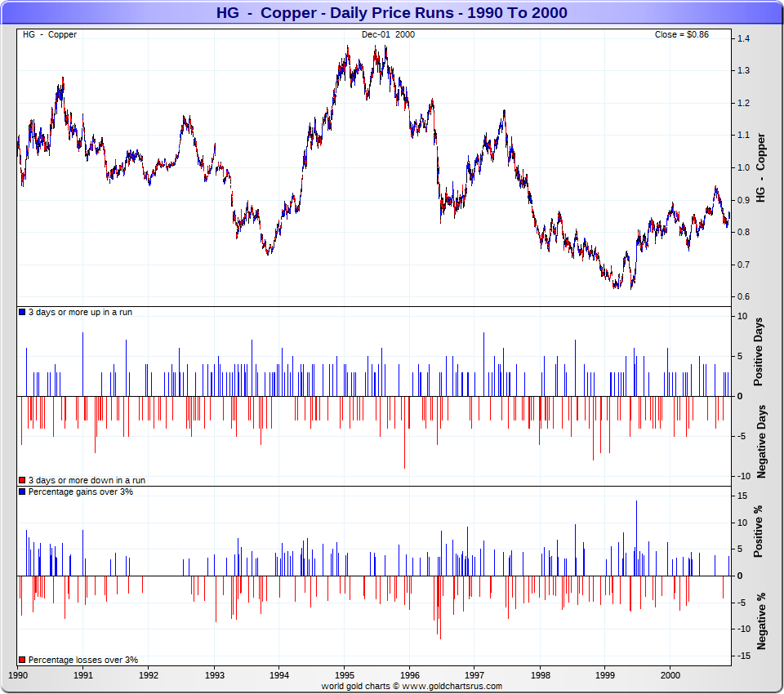Click the -10 tick on Negative Days axis

(x=744, y=476)
